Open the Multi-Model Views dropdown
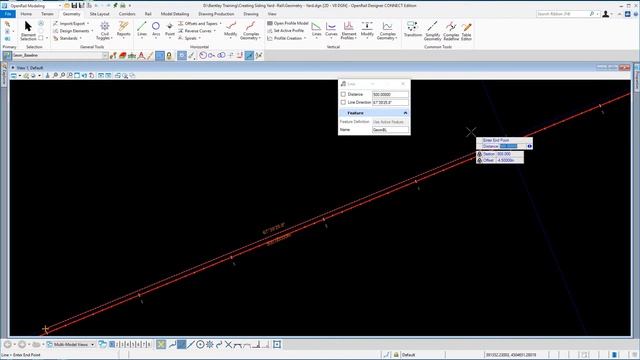The image size is (640, 360). (x=71, y=344)
